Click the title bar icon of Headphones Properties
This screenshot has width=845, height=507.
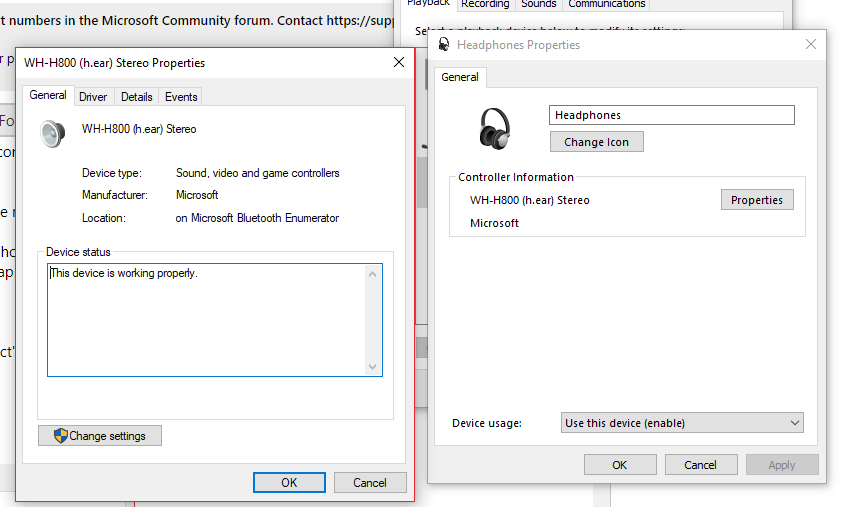[x=444, y=44]
